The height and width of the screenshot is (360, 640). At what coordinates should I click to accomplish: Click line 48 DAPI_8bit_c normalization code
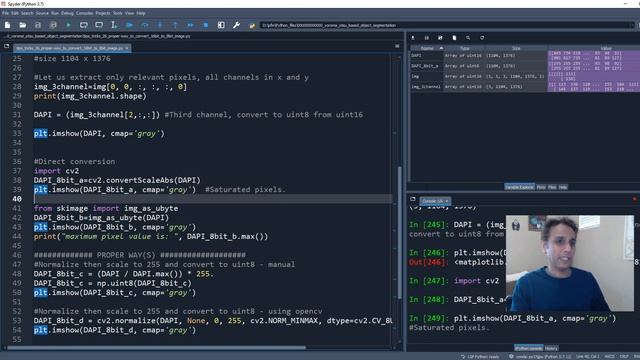click(124, 274)
